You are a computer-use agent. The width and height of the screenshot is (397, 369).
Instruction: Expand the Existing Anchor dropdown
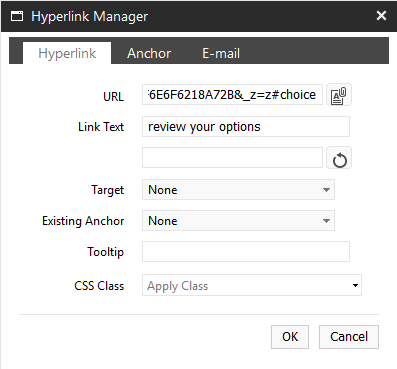point(238,221)
